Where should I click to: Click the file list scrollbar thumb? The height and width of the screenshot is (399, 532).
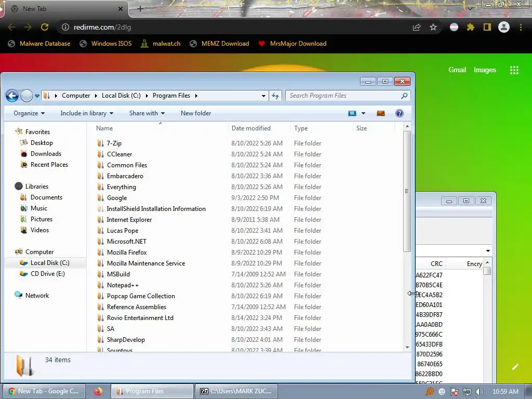(407, 191)
